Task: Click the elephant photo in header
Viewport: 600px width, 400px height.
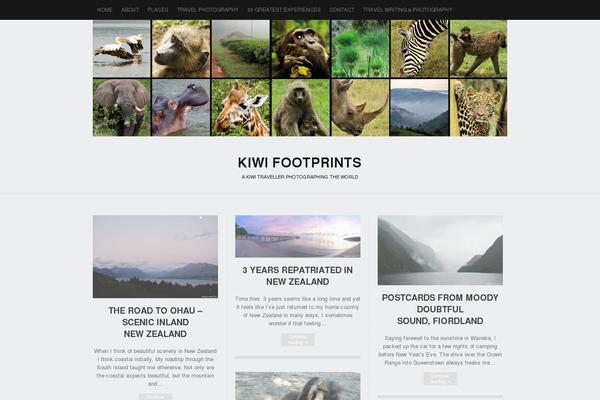Action: (x=122, y=108)
